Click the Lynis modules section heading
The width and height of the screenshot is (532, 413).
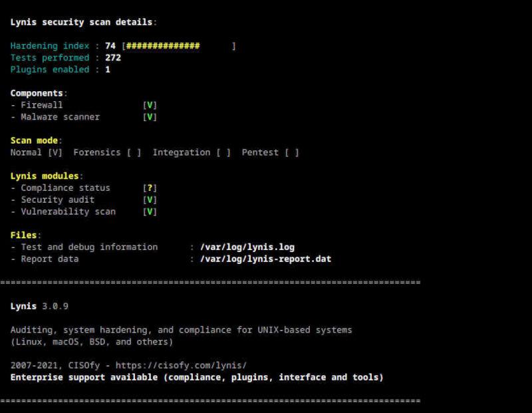pyautogui.click(x=46, y=176)
